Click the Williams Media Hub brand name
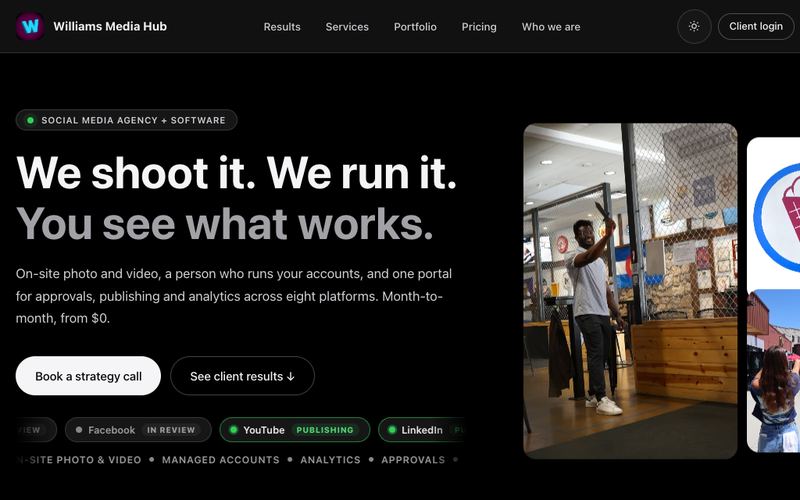The image size is (800, 500). coord(110,26)
